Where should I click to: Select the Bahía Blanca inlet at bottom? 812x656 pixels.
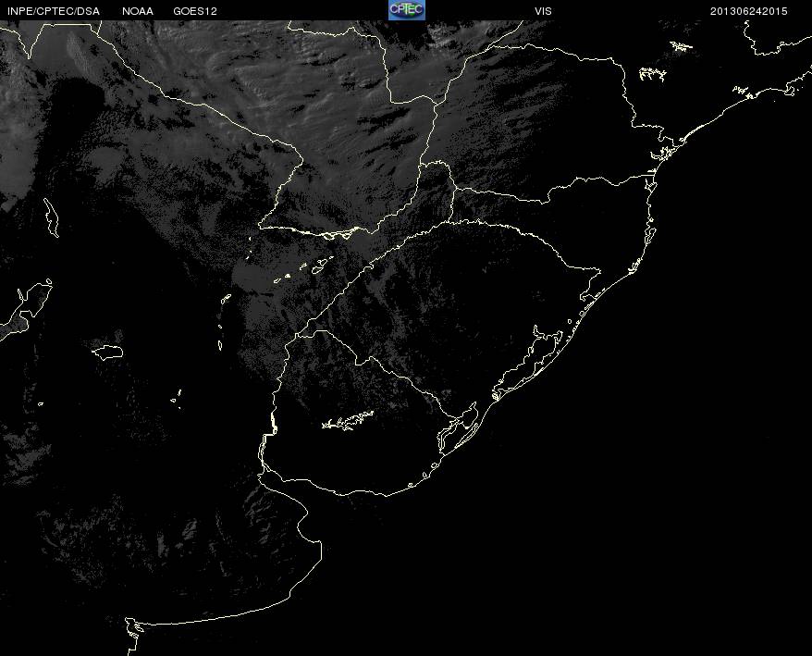[133, 632]
